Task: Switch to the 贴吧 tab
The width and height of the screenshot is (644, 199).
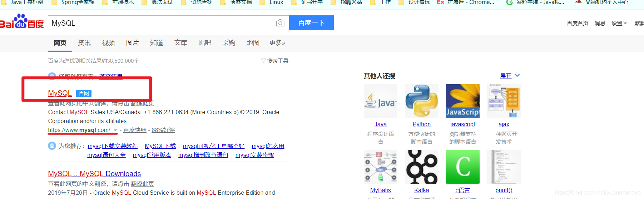Action: (205, 43)
